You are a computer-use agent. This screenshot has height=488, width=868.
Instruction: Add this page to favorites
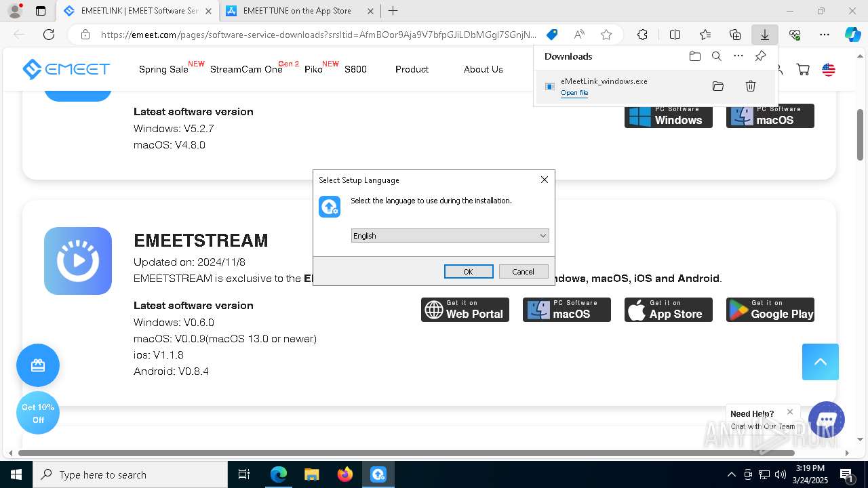[x=606, y=35]
